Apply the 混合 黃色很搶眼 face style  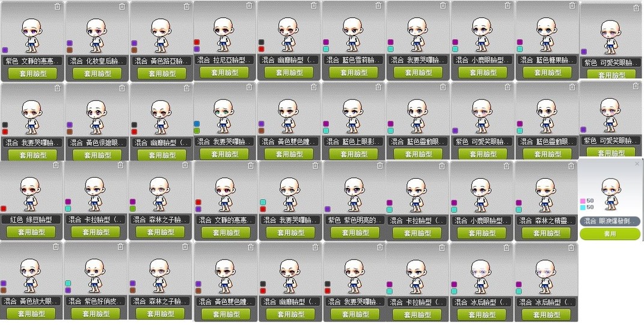97,155
